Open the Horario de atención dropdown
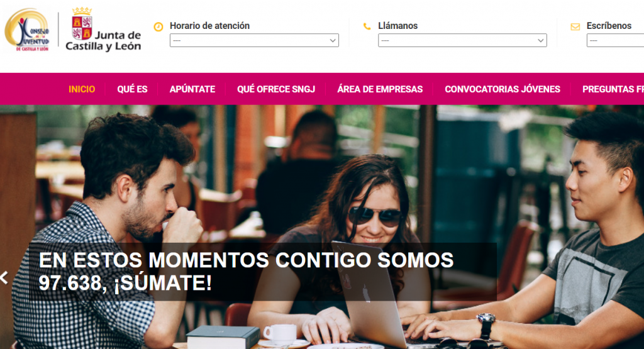644x349 pixels. click(254, 40)
